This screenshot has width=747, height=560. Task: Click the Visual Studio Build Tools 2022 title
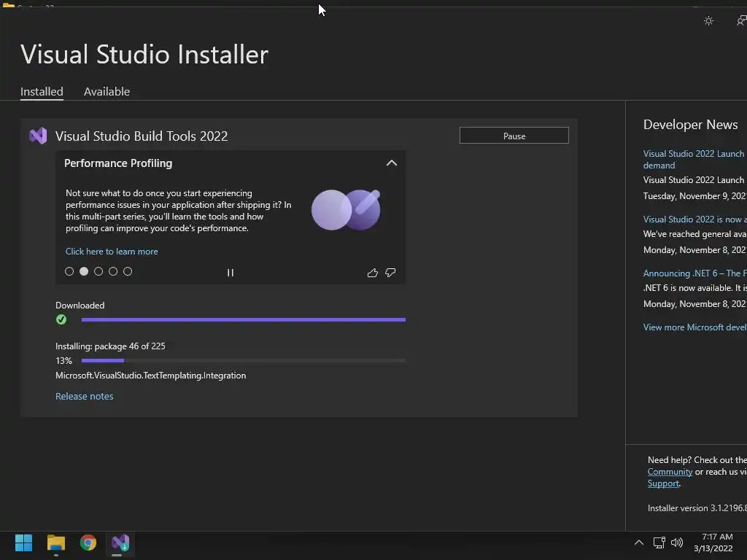coord(142,136)
